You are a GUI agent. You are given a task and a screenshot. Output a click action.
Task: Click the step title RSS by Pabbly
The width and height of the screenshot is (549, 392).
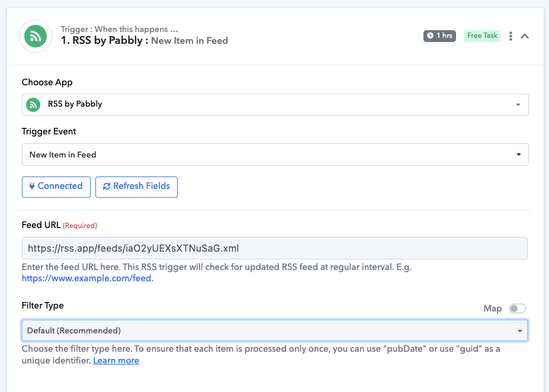pos(107,41)
